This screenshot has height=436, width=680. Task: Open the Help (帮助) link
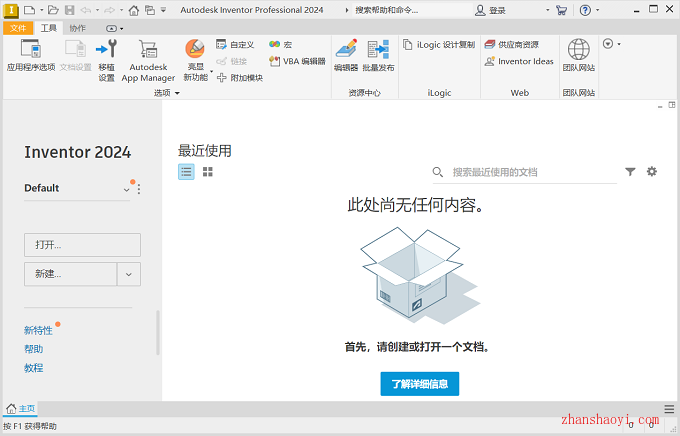click(33, 349)
